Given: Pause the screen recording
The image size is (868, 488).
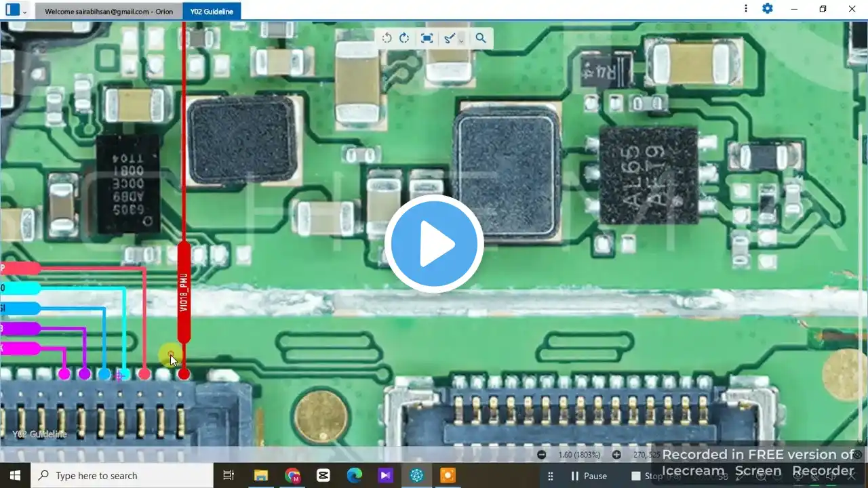Looking at the screenshot, I should [588, 476].
